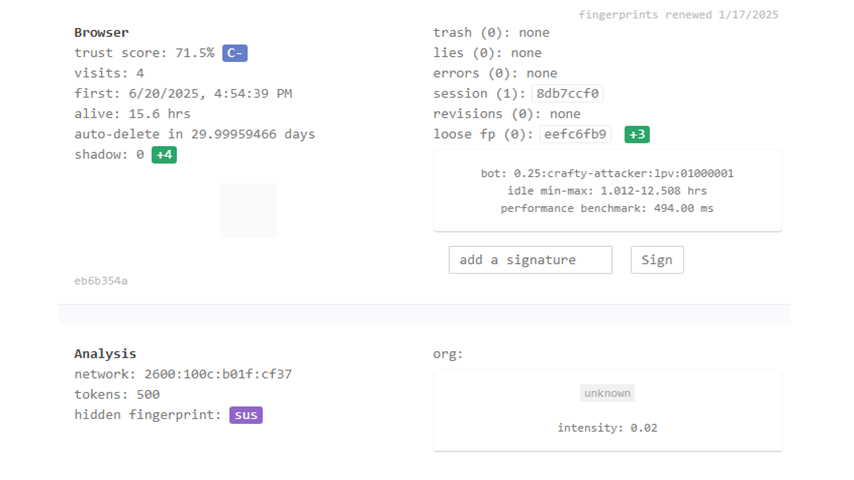The height and width of the screenshot is (480, 854).
Task: Select session hash 8db7ccf0
Action: (567, 94)
